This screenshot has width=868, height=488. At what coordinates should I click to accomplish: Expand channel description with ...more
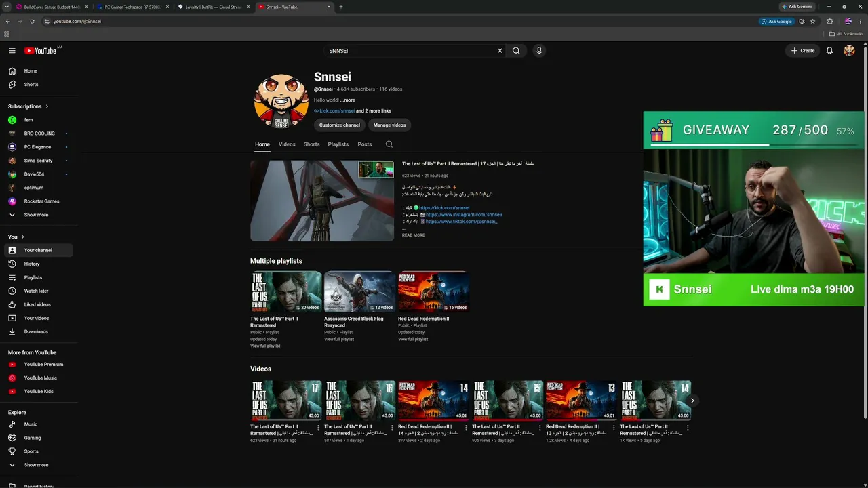pos(348,100)
